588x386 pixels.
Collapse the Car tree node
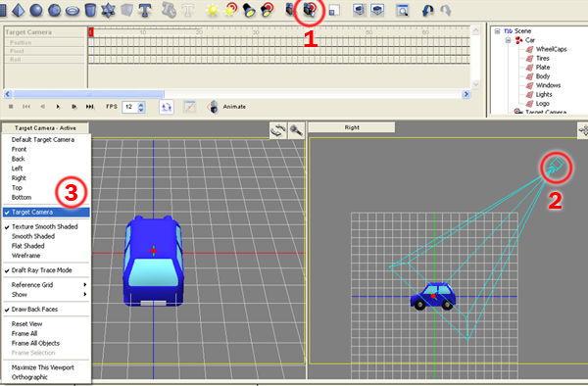point(508,40)
